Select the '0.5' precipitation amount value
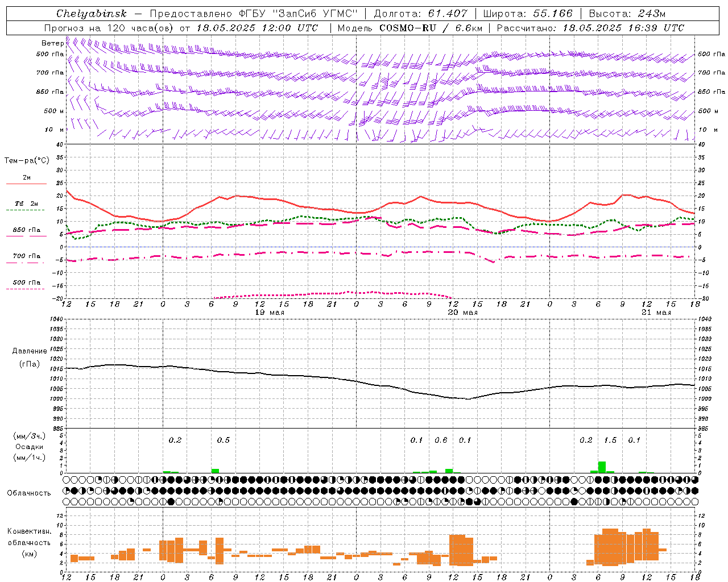Screen dimensions: 728x582 [224, 440]
